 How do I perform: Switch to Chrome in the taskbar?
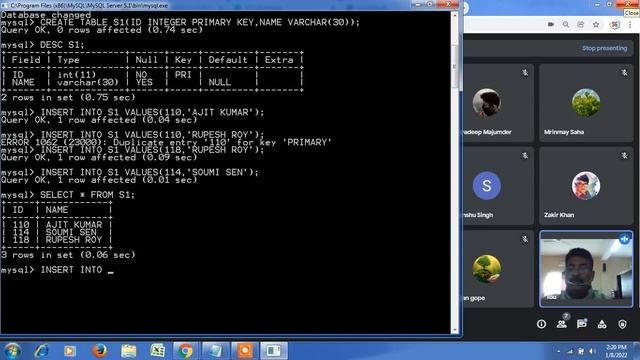pyautogui.click(x=186, y=351)
